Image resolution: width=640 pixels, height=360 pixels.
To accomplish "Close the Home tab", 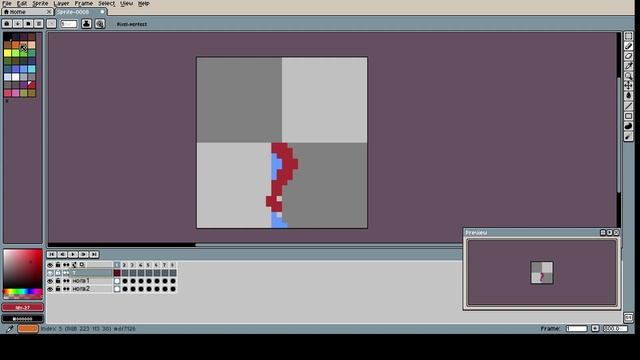I will [x=49, y=12].
